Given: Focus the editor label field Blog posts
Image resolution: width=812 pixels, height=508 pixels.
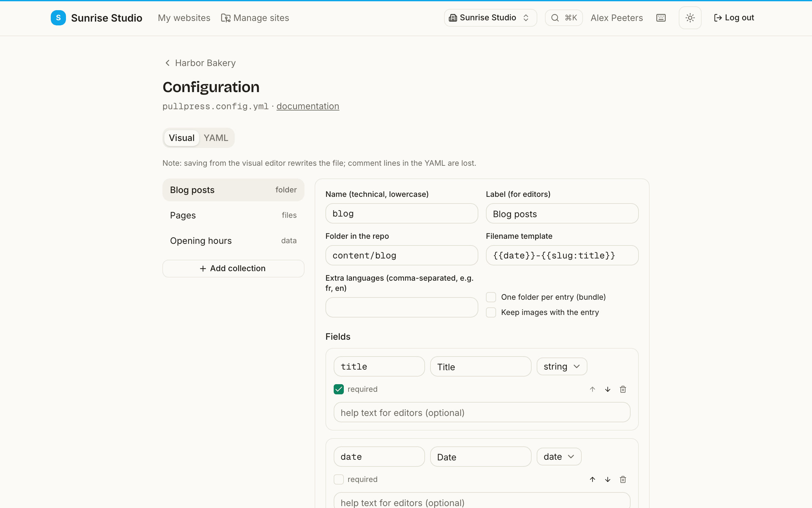Looking at the screenshot, I should point(562,213).
